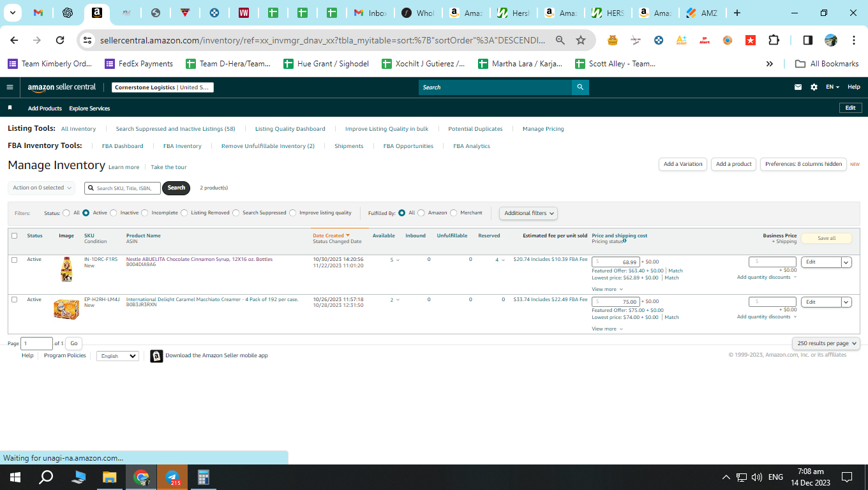
Task: Open the Calculator app in taskbar
Action: (204, 477)
